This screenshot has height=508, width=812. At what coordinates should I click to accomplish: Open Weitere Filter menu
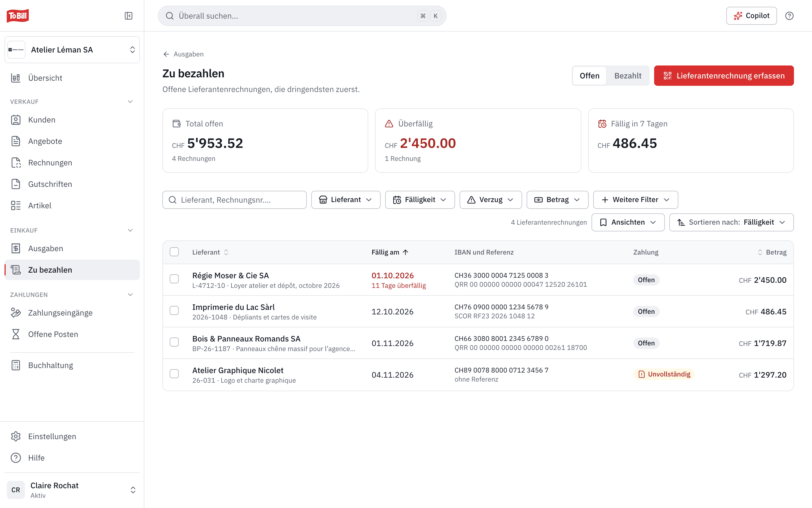tap(636, 200)
